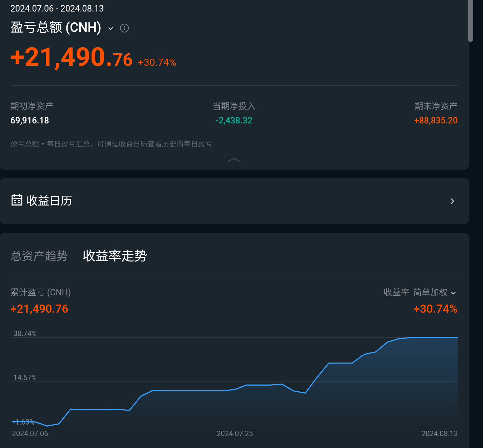Image resolution: width=483 pixels, height=448 pixels.
Task: Click the 14.57% y-axis label
Action: tap(25, 378)
